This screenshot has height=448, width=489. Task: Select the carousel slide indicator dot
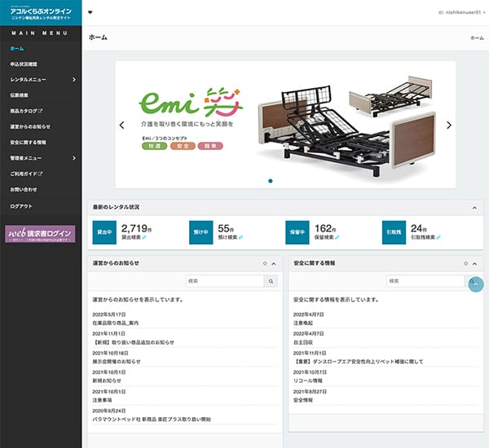(x=270, y=181)
